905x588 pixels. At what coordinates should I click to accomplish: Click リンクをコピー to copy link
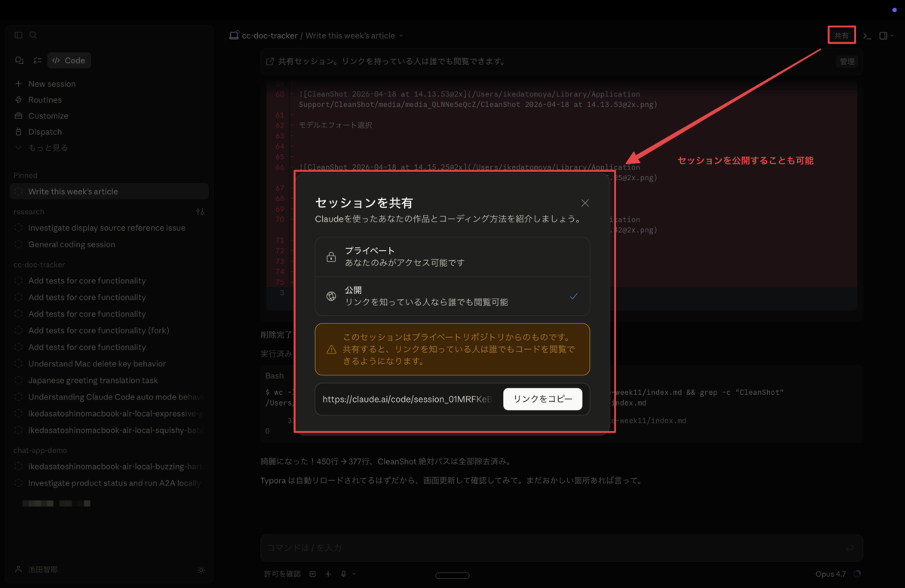point(542,400)
